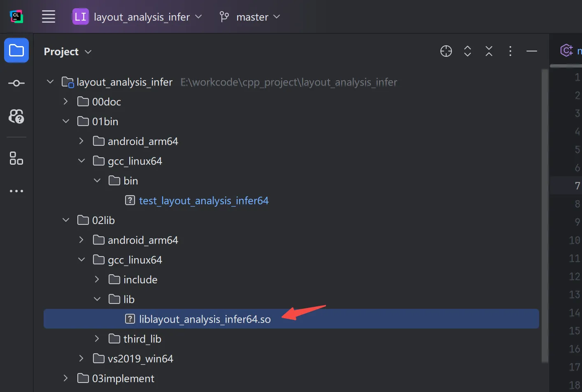Open the Copilot chat sidebar icon
The height and width of the screenshot is (392, 582).
pyautogui.click(x=16, y=116)
